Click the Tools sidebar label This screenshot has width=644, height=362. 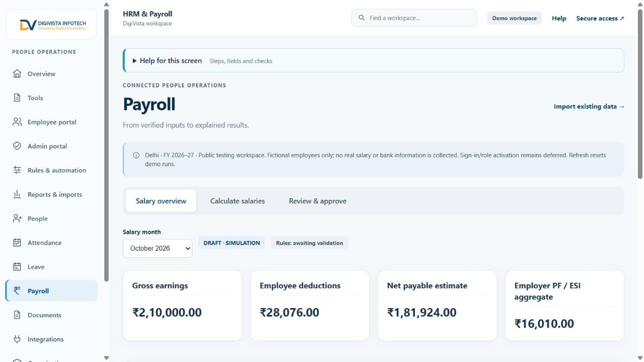point(35,98)
